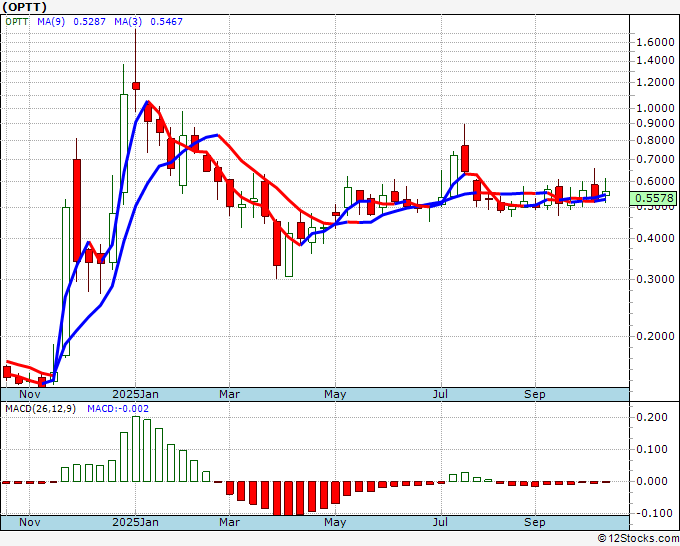The height and width of the screenshot is (546, 680).
Task: Click Jul on the price chart time axis
Action: [x=441, y=394]
